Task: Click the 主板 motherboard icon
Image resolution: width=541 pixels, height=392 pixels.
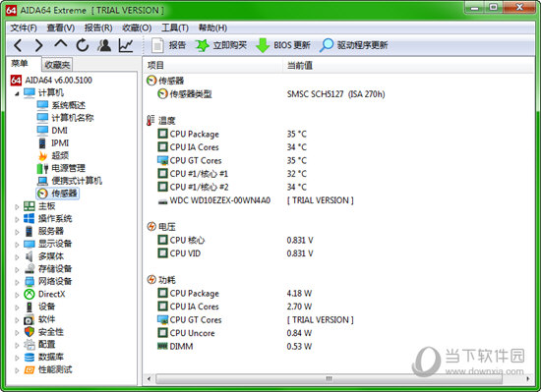Action: click(x=30, y=206)
